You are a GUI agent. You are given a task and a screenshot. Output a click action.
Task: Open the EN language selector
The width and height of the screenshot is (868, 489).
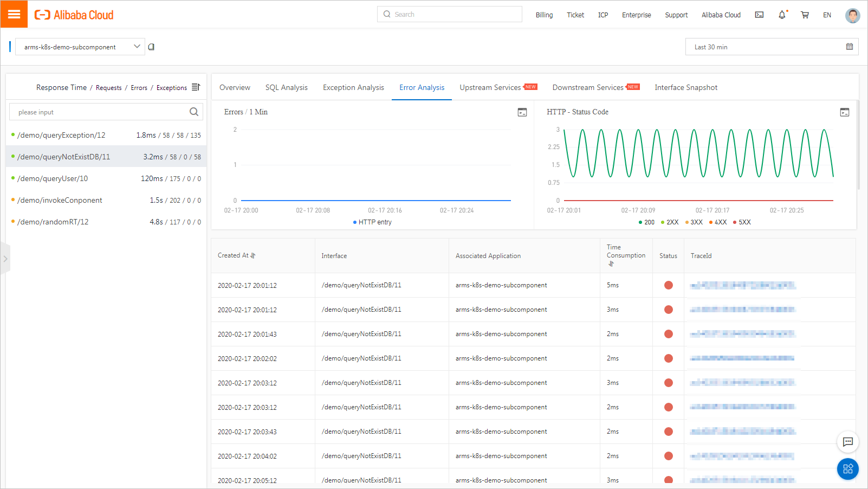pyautogui.click(x=827, y=15)
